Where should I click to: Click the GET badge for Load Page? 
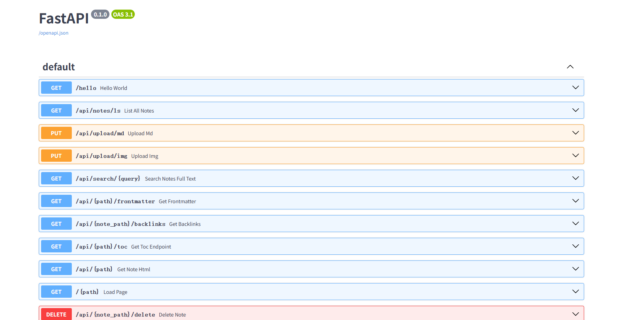(56, 292)
